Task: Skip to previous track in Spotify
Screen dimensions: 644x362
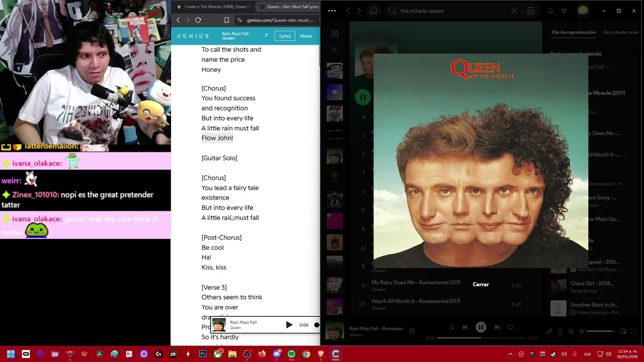Action: tap(465, 327)
